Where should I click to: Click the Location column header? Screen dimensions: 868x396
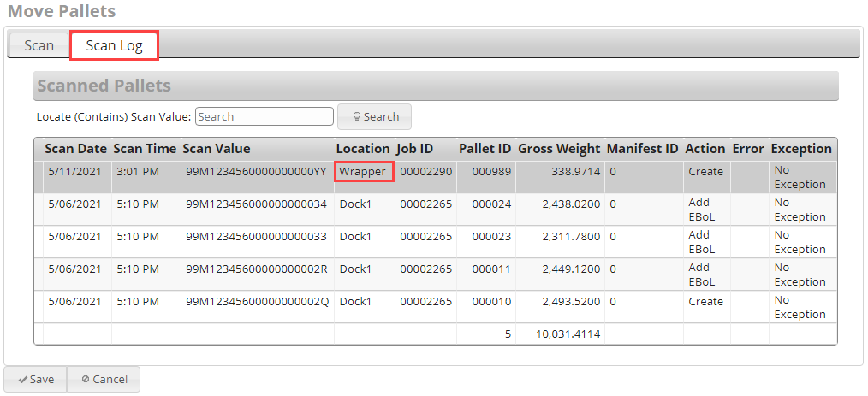coord(363,149)
